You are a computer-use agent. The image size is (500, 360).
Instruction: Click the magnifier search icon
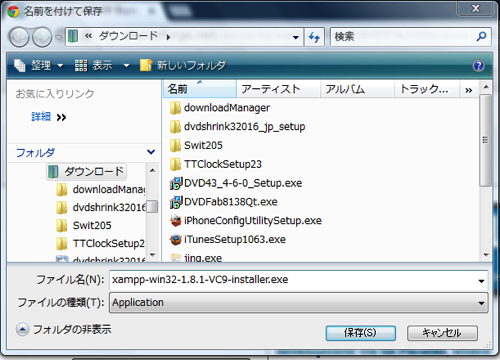coord(481,36)
